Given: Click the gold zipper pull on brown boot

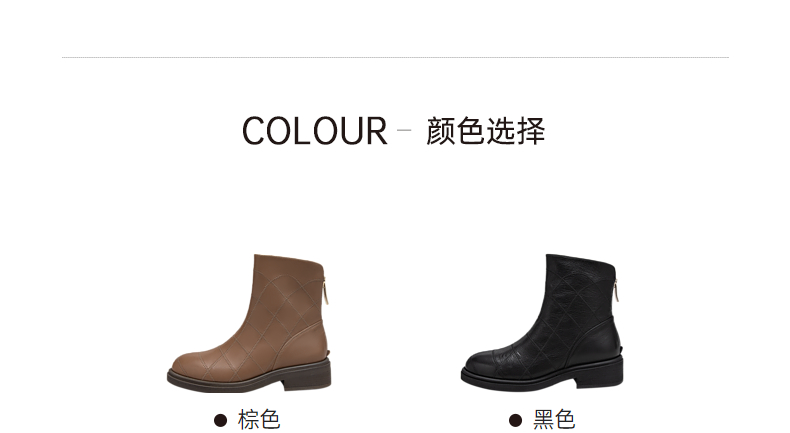Looking at the screenshot, I should tap(325, 292).
